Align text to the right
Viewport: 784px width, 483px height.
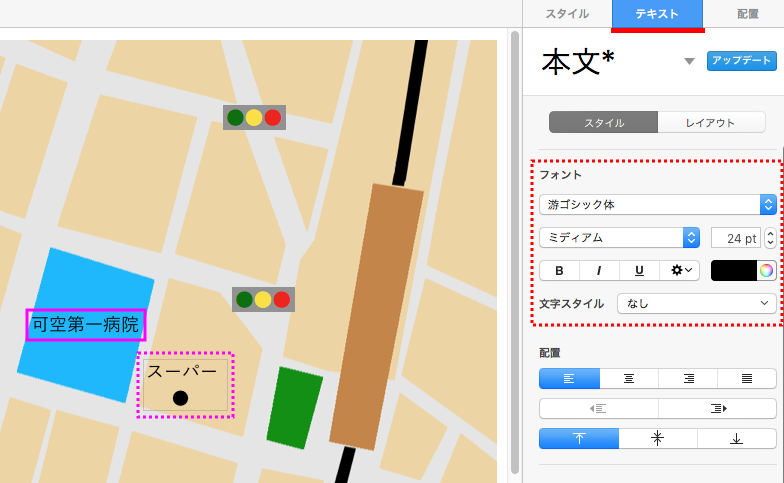click(x=688, y=378)
